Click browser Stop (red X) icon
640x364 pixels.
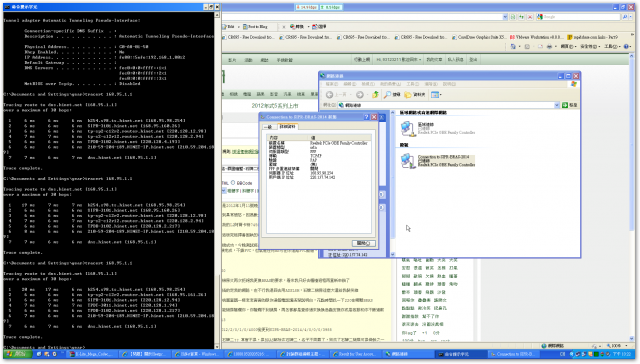point(530,17)
